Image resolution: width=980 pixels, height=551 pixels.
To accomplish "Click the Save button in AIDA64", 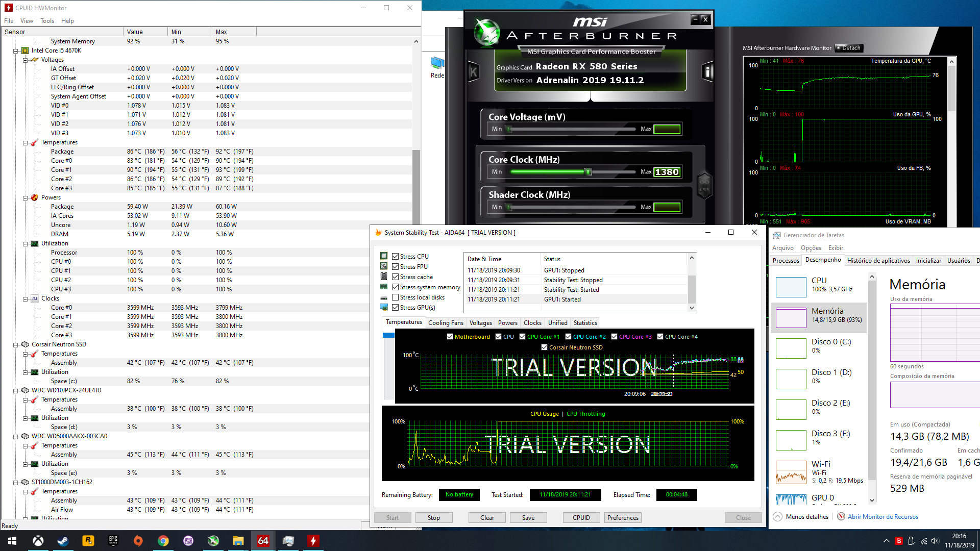I will click(x=528, y=517).
